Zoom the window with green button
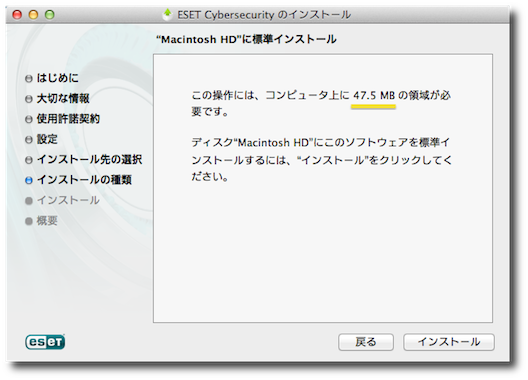The image size is (528, 380). (50, 14)
